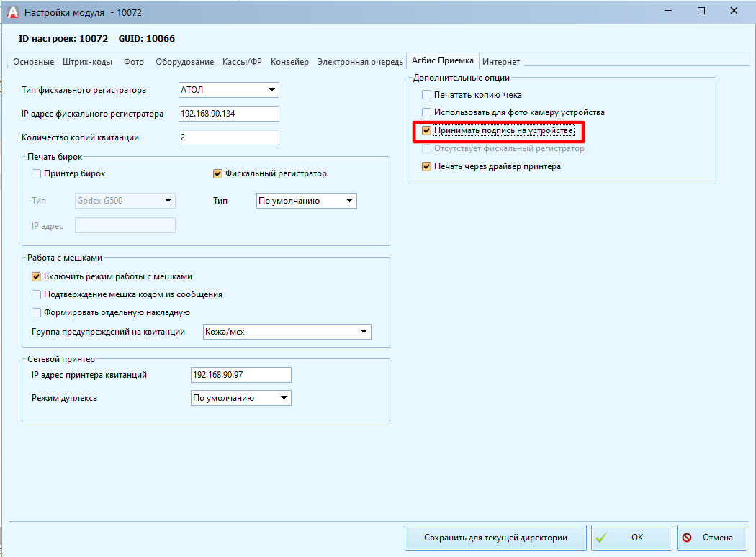Switch to the Конвейер tab
The image size is (756, 557).
click(x=289, y=62)
